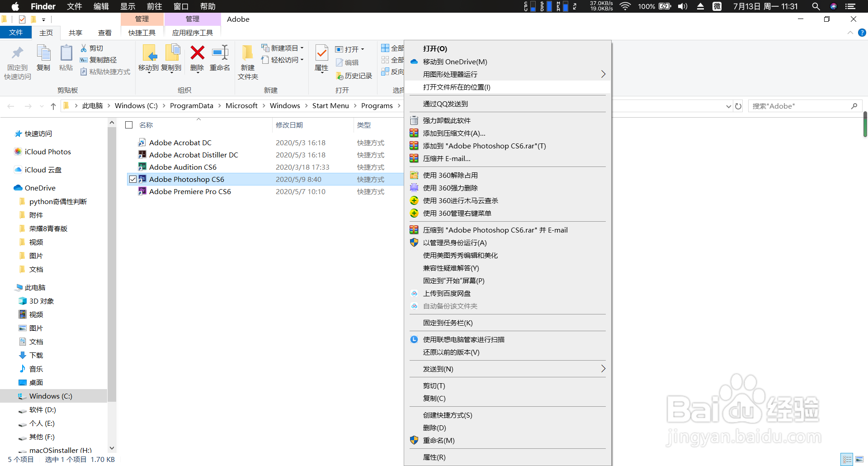
Task: Click the search magnifier in Adobe search box
Action: 854,106
